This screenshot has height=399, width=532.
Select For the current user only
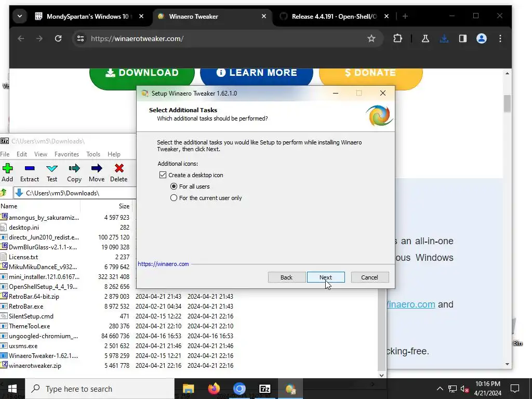click(x=174, y=198)
